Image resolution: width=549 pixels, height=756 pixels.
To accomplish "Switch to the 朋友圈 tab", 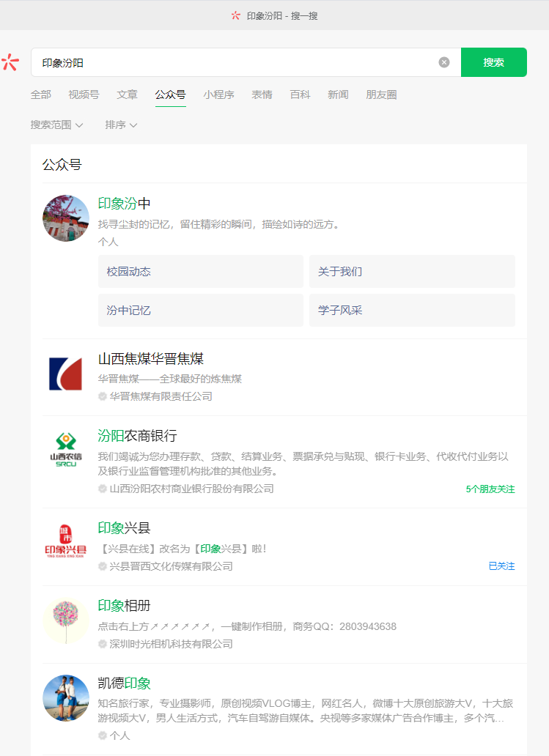I will [x=381, y=94].
